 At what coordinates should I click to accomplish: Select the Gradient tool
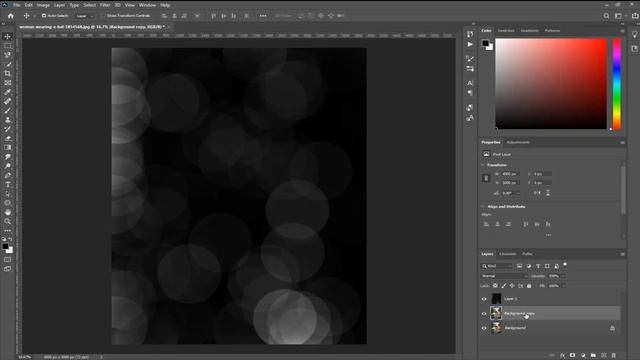coord(7,147)
